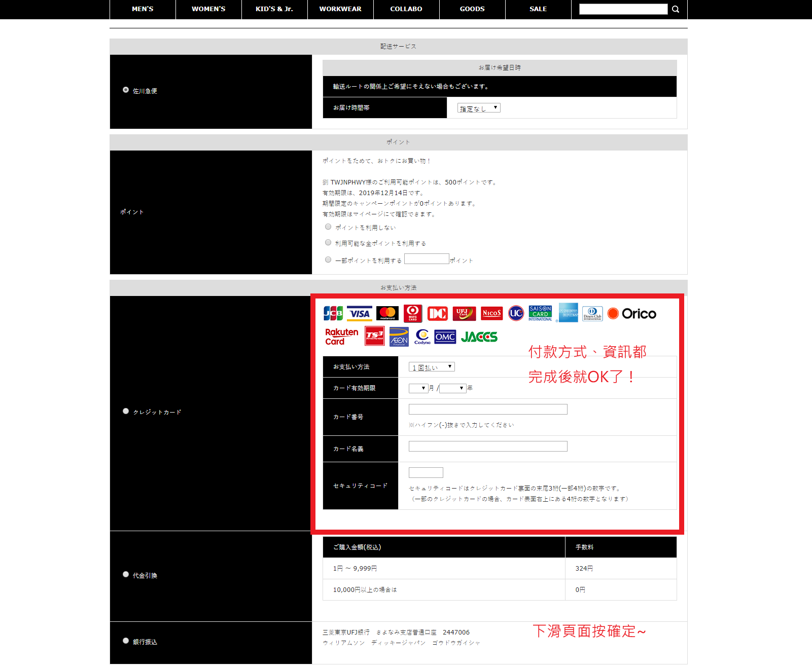812x669 pixels.
Task: Open the card expiry month dropdown
Action: 418,388
